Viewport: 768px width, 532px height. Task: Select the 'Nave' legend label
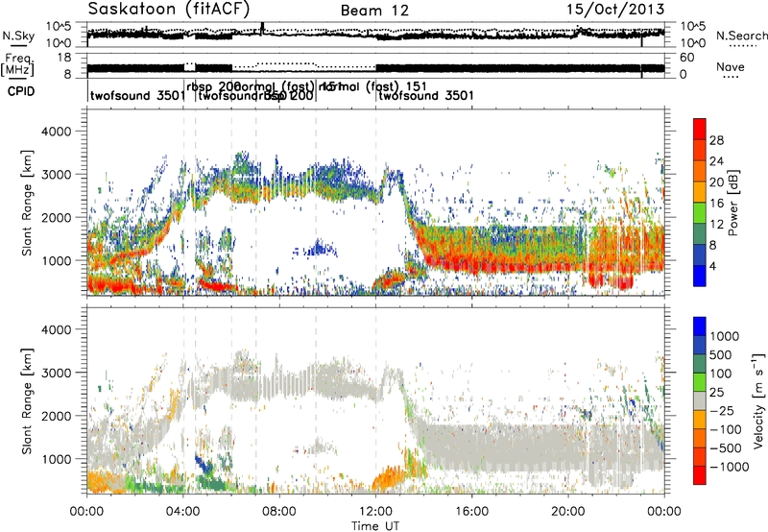[730, 66]
